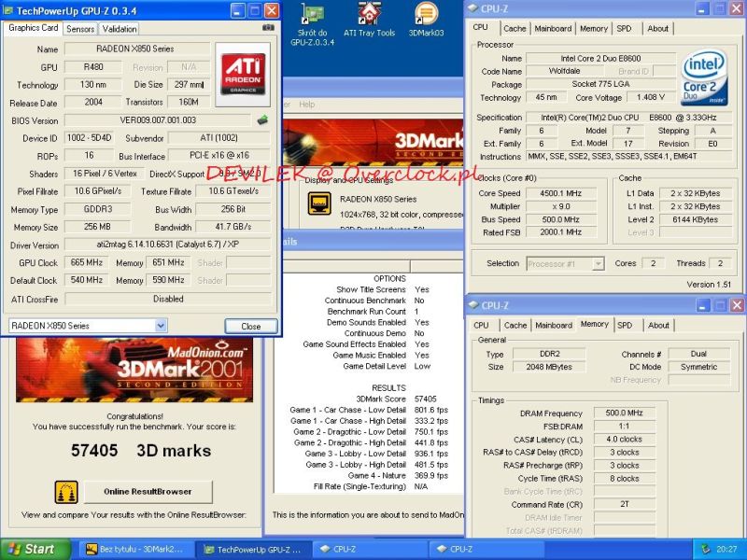Open the GPU selection dropdown in GPU-Z

pyautogui.click(x=161, y=326)
